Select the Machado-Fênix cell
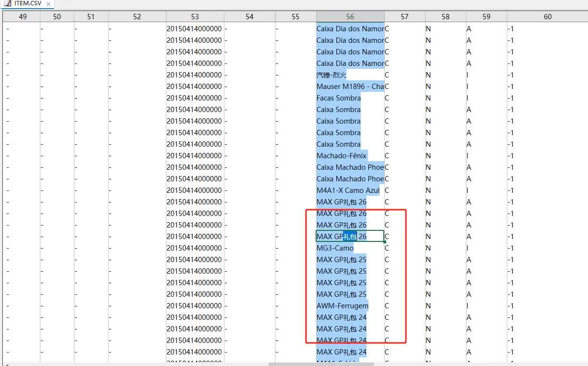Image resolution: width=588 pixels, height=366 pixels. point(342,156)
